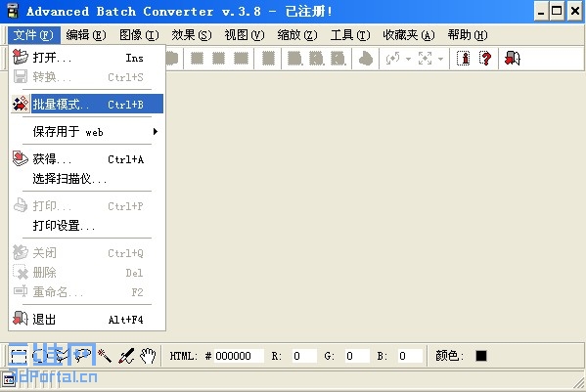586x392 pixels.
Task: Click the rotate toolbar icon
Action: click(392, 59)
